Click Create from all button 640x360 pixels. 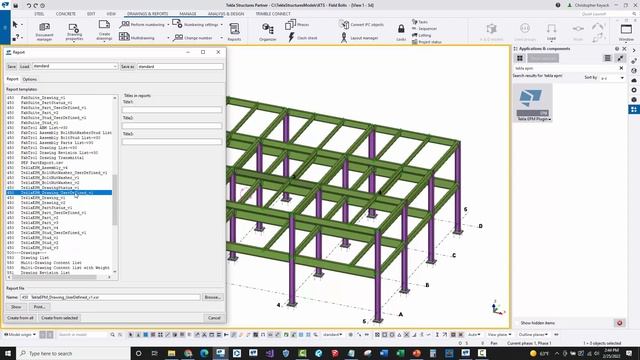(20, 318)
